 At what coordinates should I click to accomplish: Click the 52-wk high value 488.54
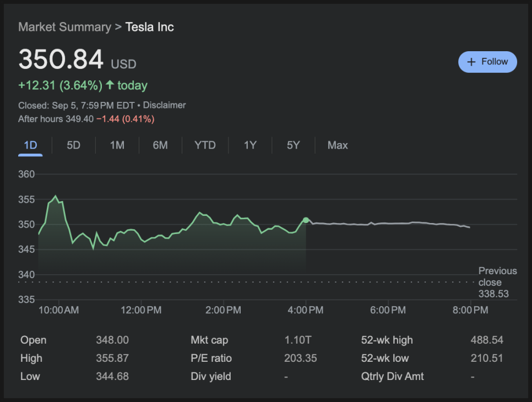[487, 340]
